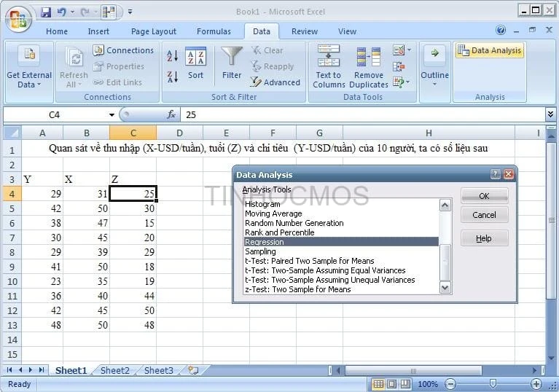Screen dimensions: 559x392
Task: Open the Name Box dropdown arrow
Action: (x=112, y=114)
